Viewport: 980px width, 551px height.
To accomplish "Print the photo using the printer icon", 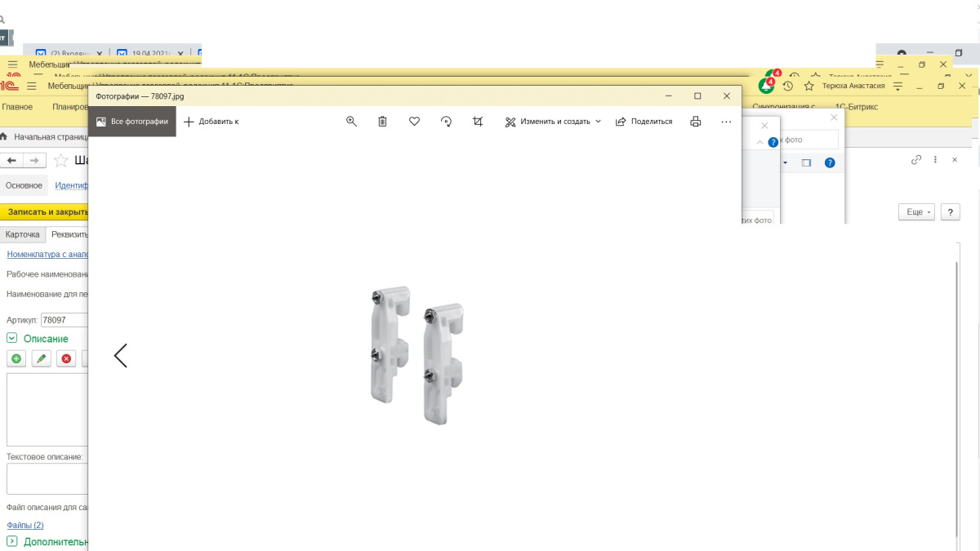I will point(695,122).
